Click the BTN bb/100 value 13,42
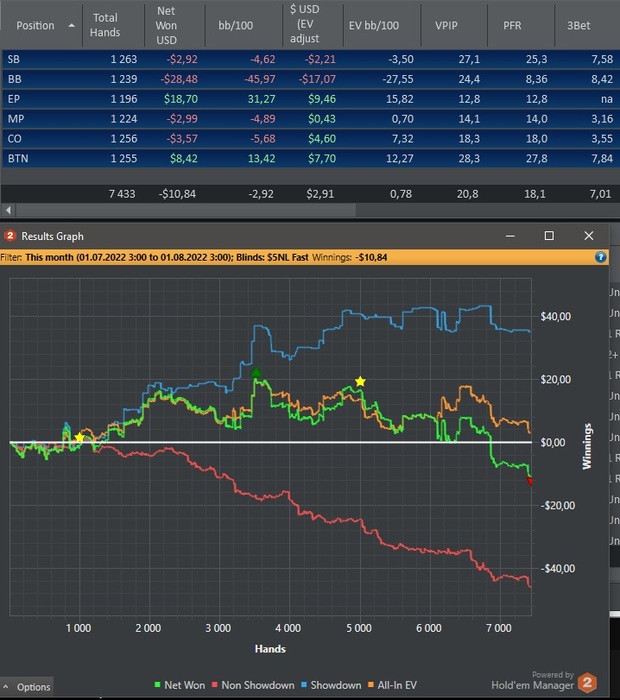This screenshot has height=700, width=620. click(x=261, y=158)
